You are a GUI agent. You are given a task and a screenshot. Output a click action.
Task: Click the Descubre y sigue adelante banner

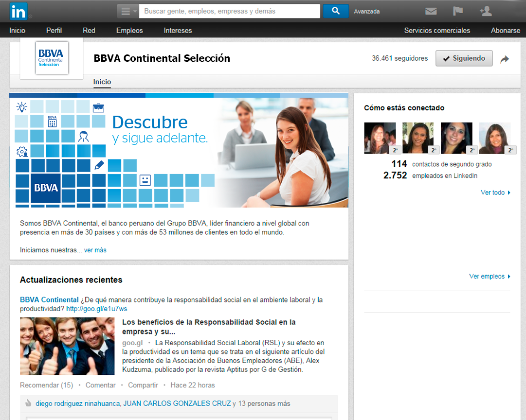pos(179,150)
